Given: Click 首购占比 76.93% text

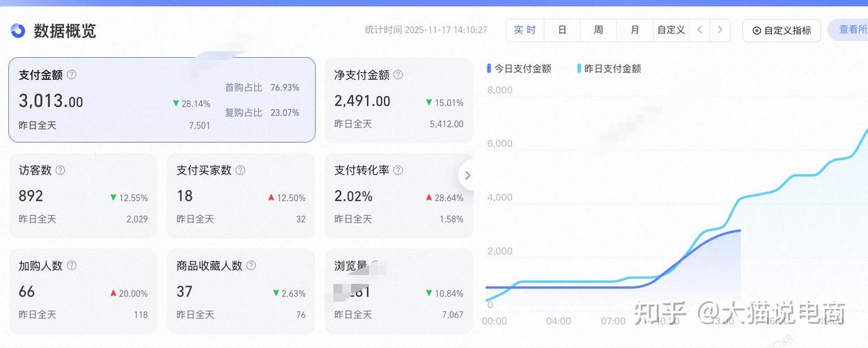Looking at the screenshot, I should coord(262,88).
